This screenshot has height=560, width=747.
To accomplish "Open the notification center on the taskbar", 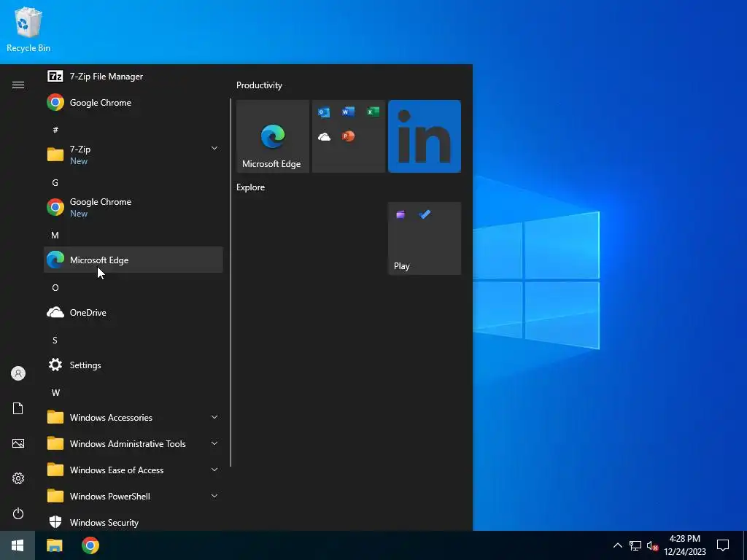I will point(723,545).
